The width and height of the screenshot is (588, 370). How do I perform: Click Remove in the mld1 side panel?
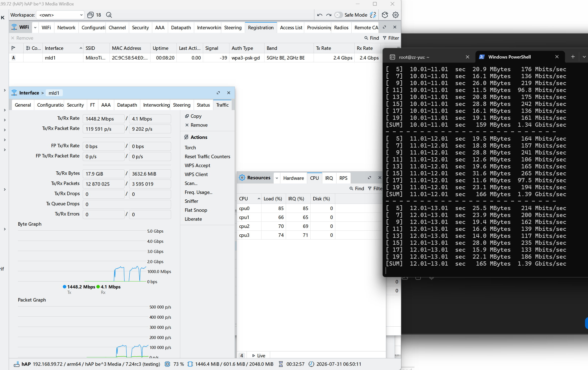click(196, 125)
